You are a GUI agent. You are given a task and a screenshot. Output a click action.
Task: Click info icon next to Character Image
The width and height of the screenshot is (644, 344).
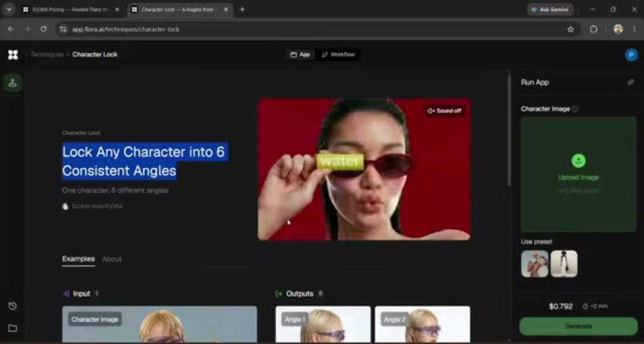click(575, 109)
